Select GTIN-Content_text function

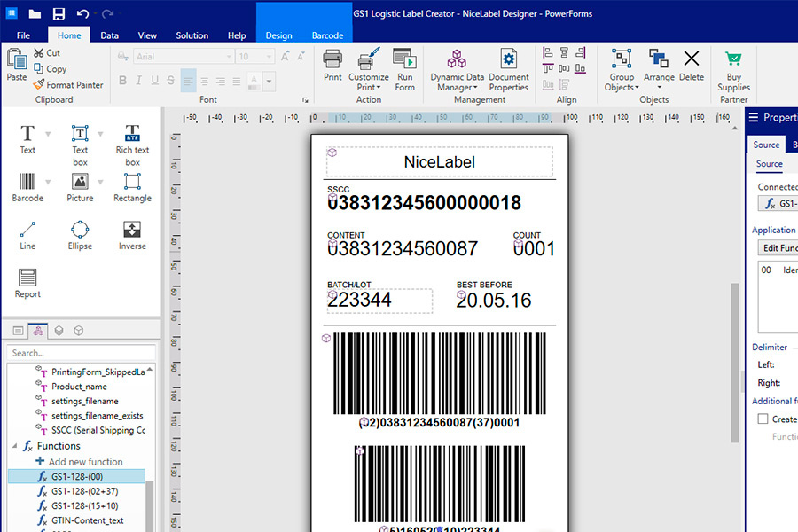(x=80, y=520)
